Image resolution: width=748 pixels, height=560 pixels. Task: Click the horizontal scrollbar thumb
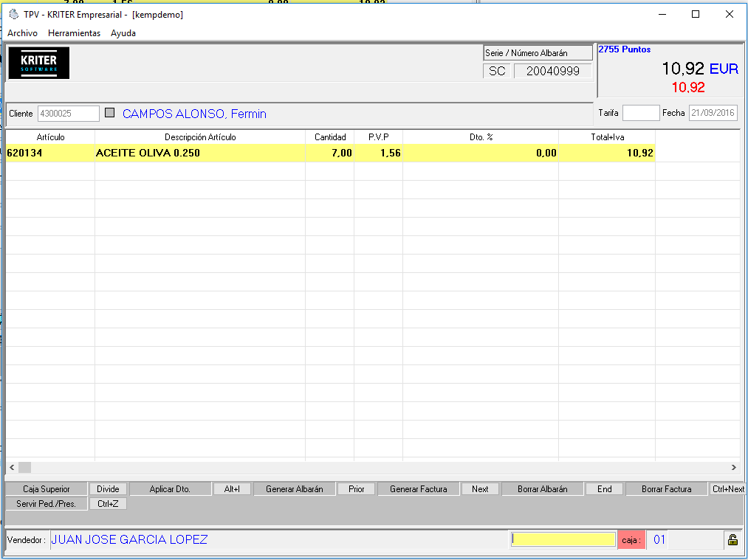25,468
